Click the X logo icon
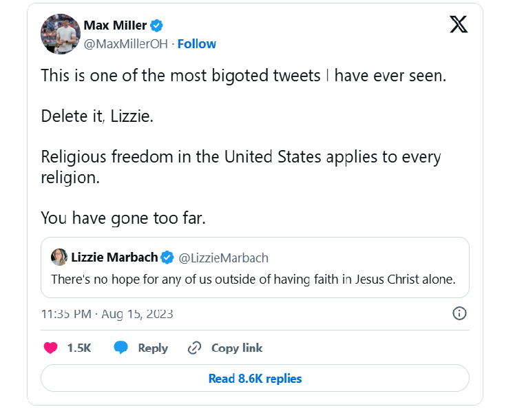The width and height of the screenshot is (524, 420). click(459, 25)
